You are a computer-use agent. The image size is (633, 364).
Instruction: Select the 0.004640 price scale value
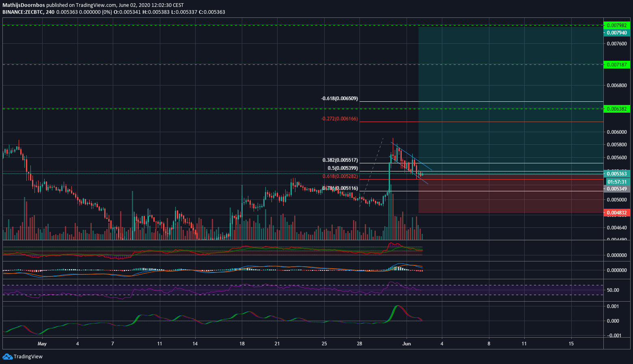(x=617, y=228)
